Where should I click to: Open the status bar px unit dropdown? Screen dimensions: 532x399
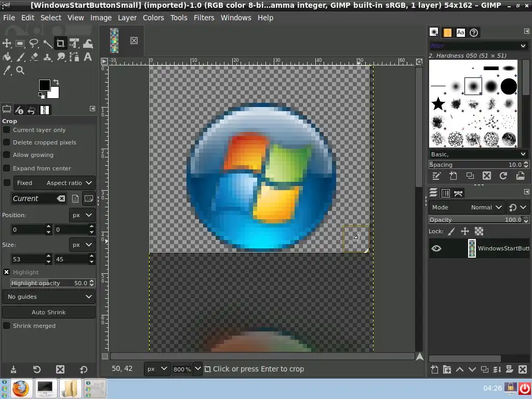pos(157,369)
